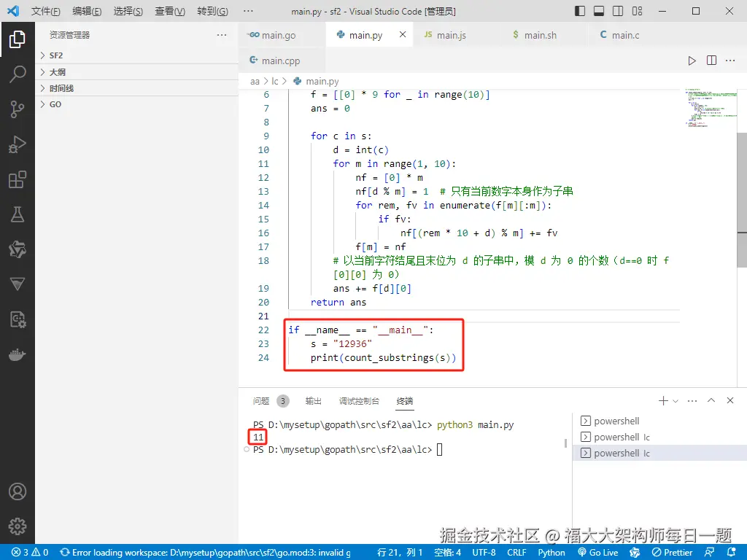Open the 选择(S) menu
This screenshot has height=560, width=747.
pos(128,11)
